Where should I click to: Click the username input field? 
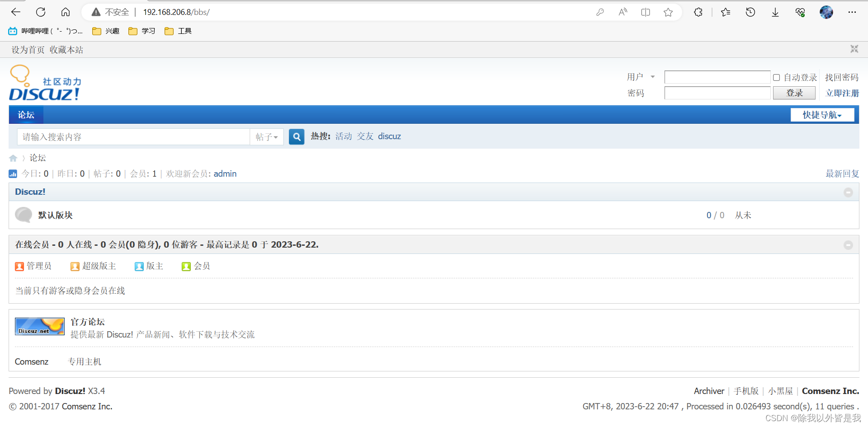717,77
